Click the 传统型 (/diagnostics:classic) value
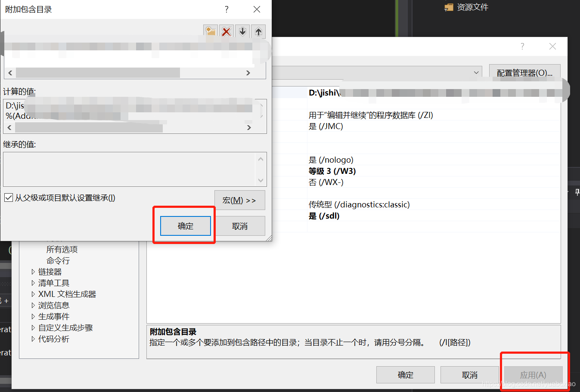This screenshot has width=580, height=392. click(359, 205)
